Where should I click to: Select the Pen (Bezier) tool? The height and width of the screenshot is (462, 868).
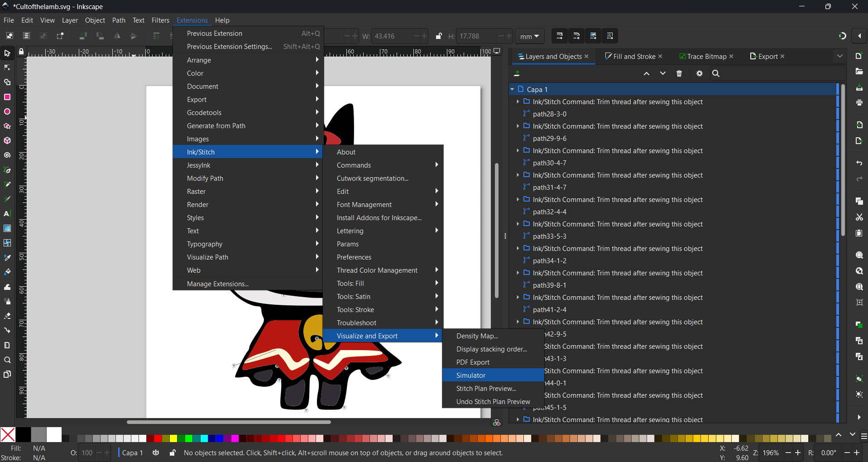pos(7,170)
